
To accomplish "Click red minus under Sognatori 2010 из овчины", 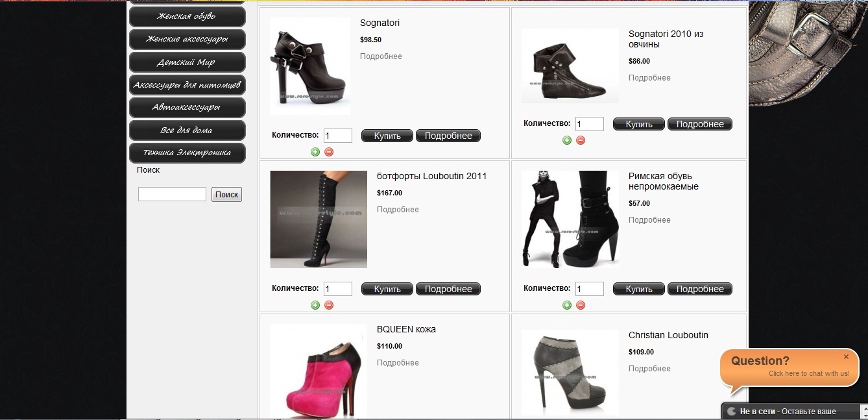I will tap(581, 140).
